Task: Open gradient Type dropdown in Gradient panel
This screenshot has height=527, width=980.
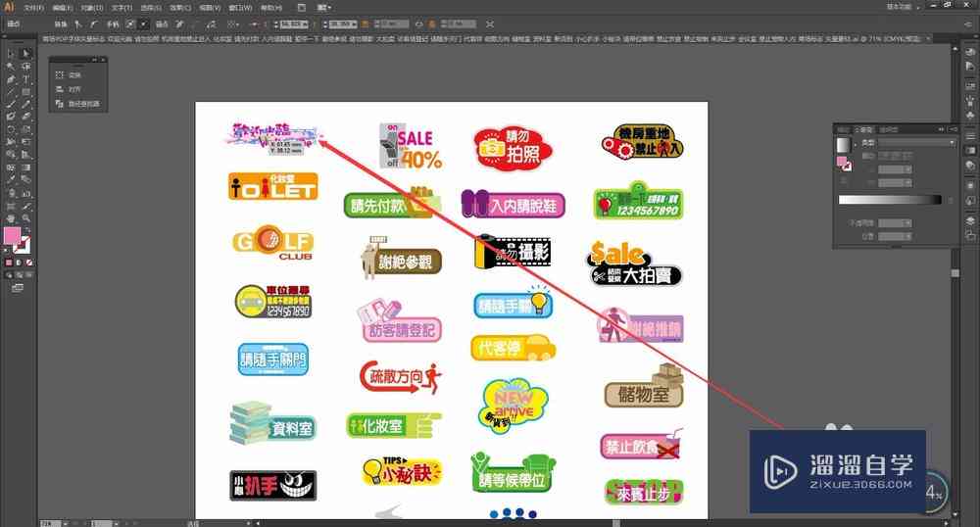Action: 917,143
